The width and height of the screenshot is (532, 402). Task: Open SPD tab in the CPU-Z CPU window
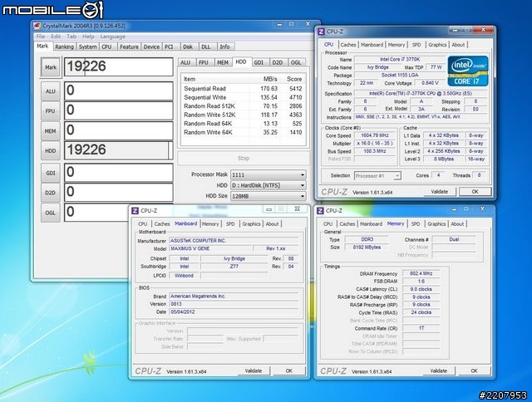click(416, 45)
